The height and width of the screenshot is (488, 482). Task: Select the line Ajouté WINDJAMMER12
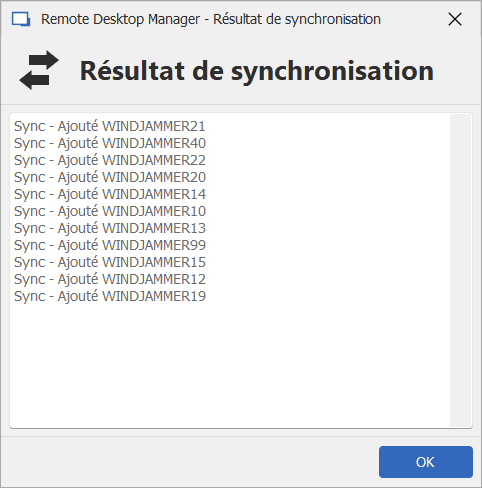110,279
